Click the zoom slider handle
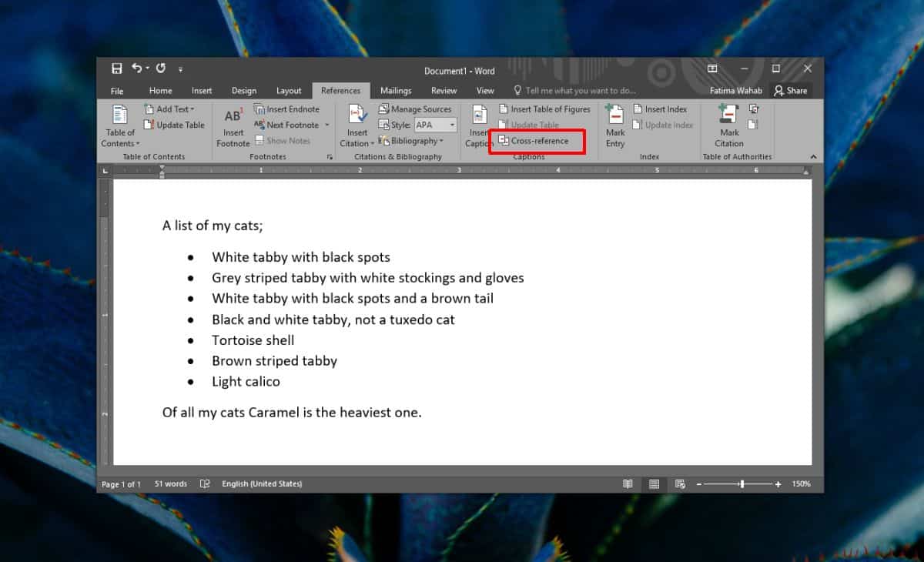Image resolution: width=924 pixels, height=562 pixels. point(742,484)
